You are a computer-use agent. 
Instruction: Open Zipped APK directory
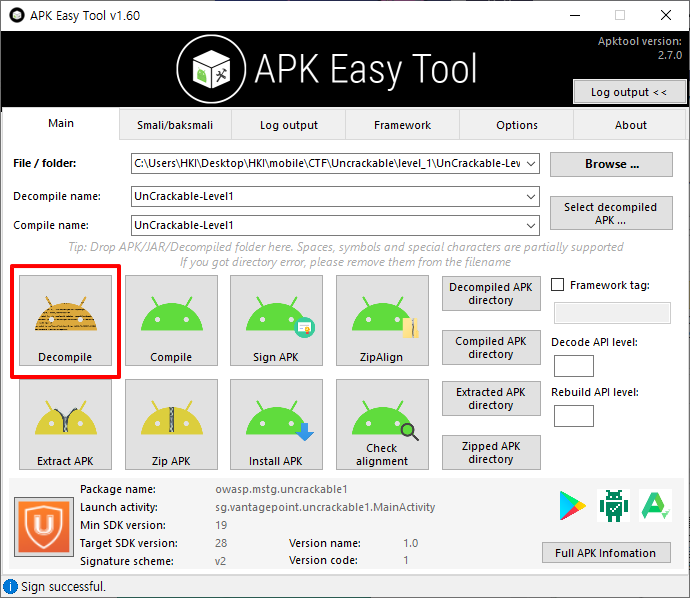491,453
